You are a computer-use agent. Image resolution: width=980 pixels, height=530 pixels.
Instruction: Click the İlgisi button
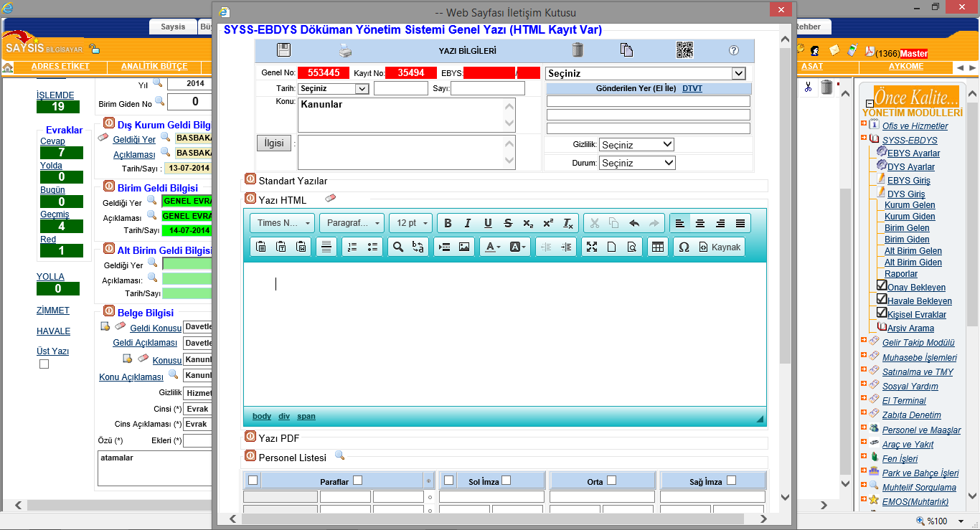coord(274,143)
